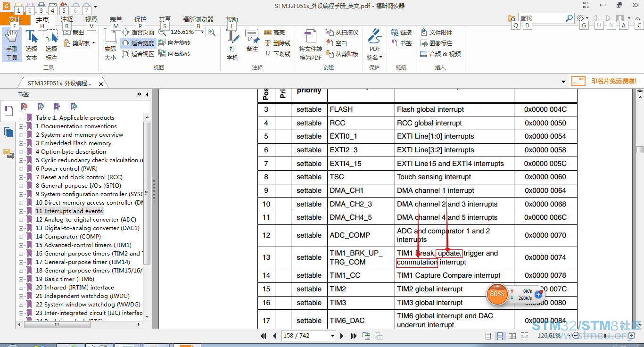Click the 链接 link tool

(x=402, y=33)
